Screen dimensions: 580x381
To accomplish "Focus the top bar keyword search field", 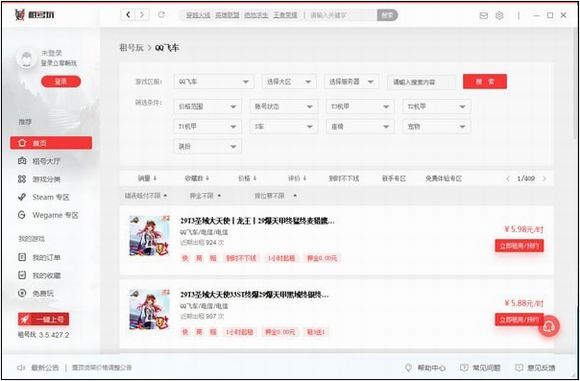I will (342, 15).
